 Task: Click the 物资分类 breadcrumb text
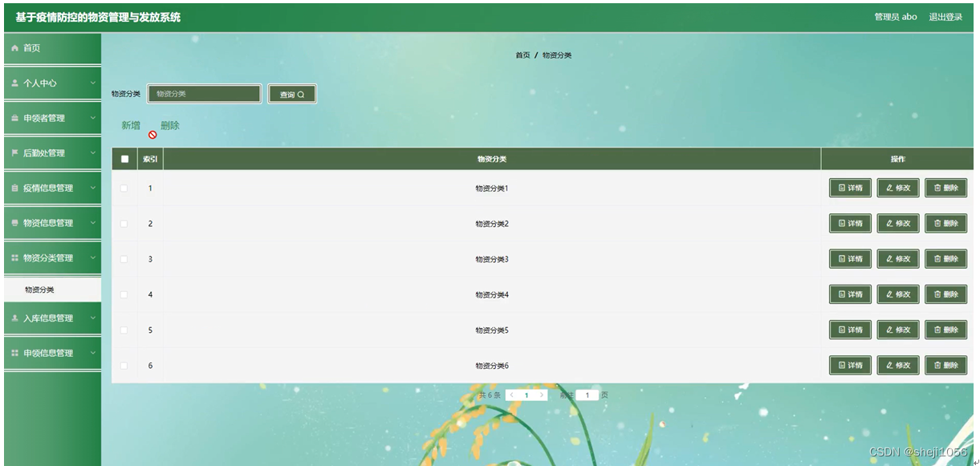point(557,55)
